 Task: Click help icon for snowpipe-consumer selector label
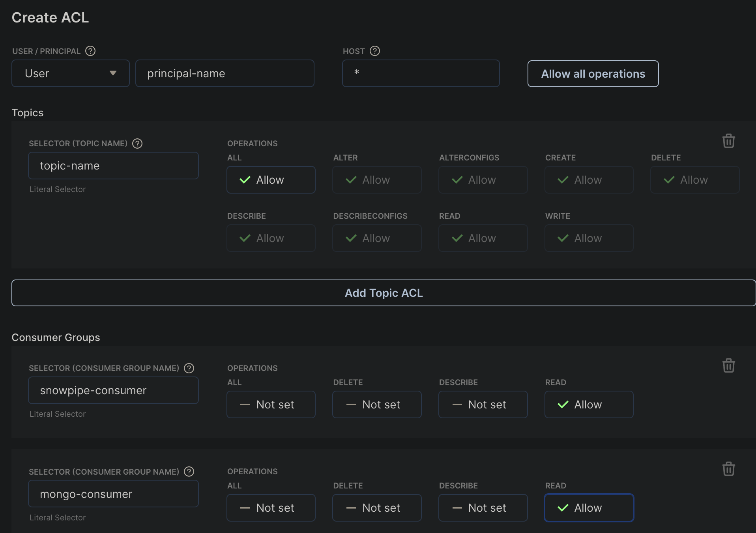(x=189, y=368)
